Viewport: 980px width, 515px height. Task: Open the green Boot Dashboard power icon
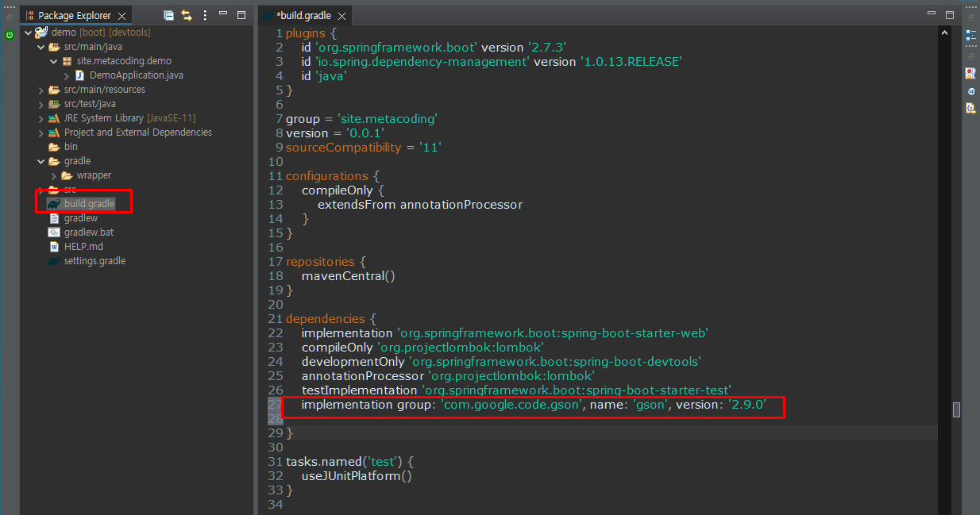10,35
